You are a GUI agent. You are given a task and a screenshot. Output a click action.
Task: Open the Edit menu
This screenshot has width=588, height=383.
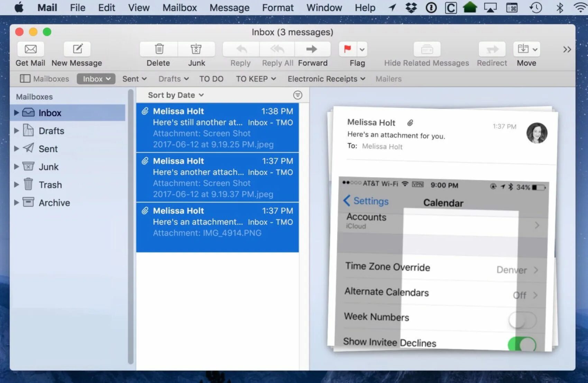tap(107, 7)
